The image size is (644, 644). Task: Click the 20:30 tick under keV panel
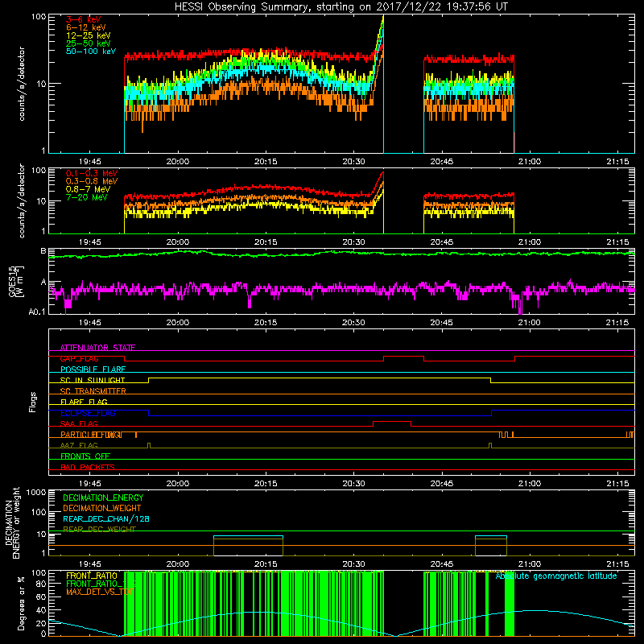tap(353, 162)
